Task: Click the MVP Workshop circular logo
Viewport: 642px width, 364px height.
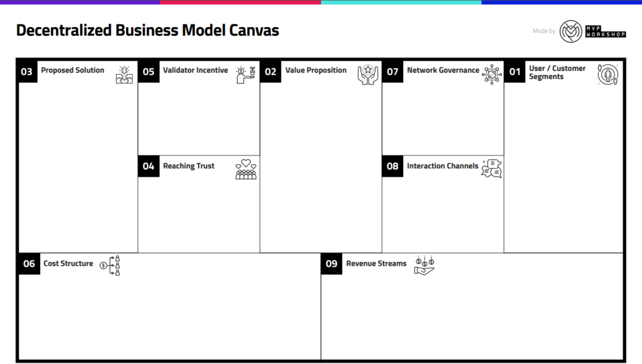Action: coord(571,31)
